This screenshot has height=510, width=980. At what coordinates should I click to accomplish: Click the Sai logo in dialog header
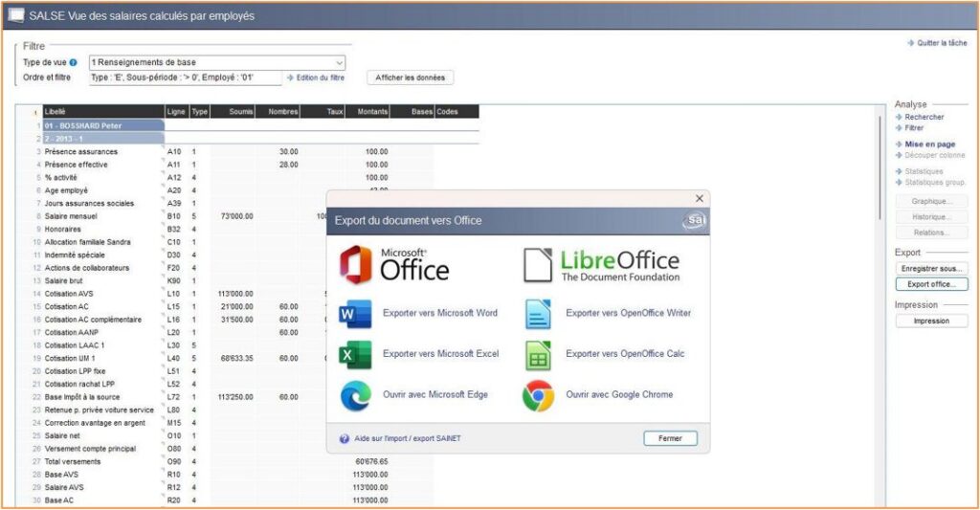[695, 221]
